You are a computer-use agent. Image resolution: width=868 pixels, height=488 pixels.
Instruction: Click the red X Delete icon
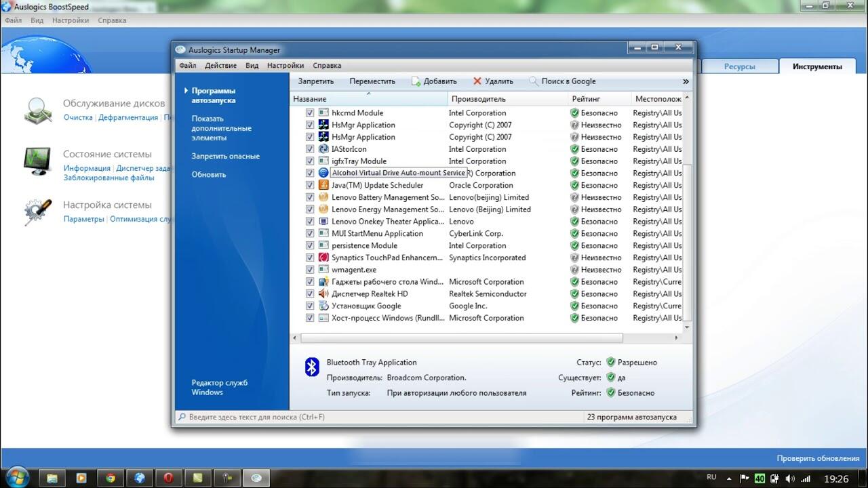(x=477, y=81)
